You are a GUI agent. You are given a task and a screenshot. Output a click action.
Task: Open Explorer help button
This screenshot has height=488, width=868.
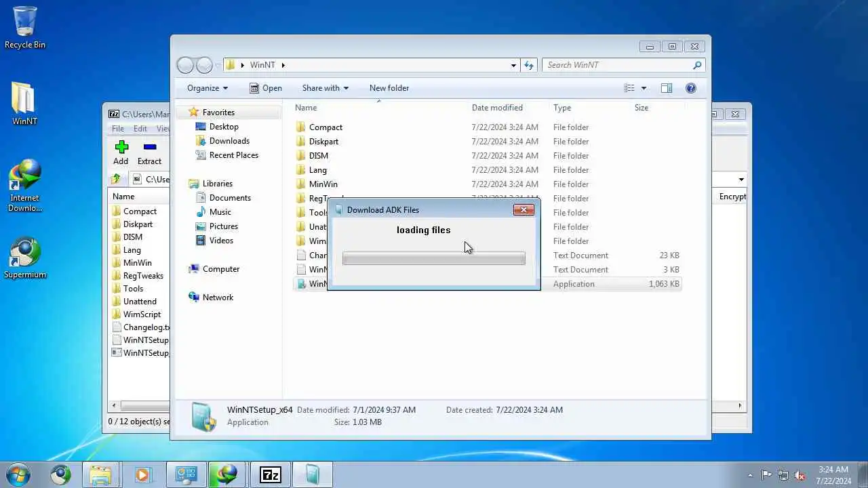point(691,88)
